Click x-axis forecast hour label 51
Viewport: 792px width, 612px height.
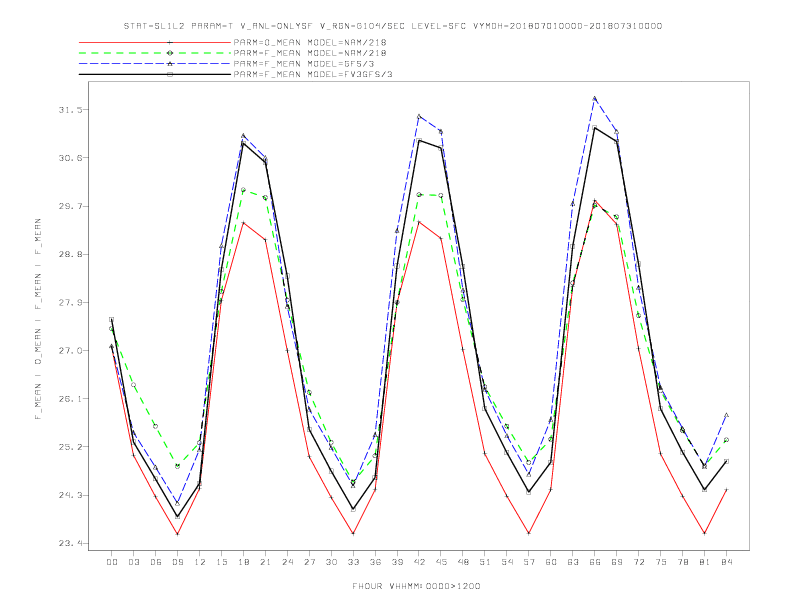[x=485, y=562]
